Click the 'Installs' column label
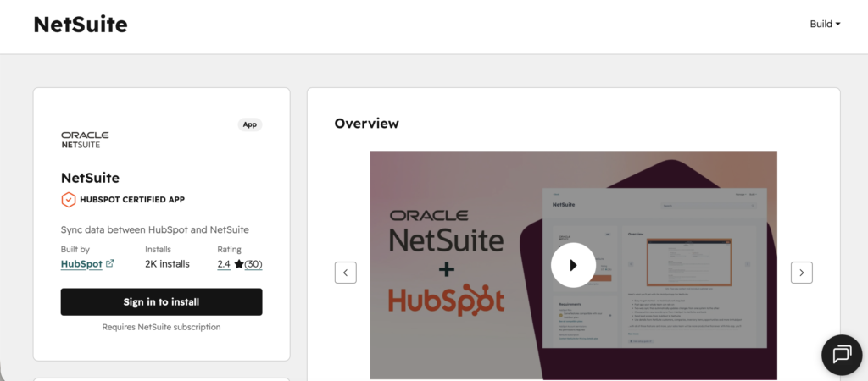This screenshot has width=868, height=381. (159, 250)
